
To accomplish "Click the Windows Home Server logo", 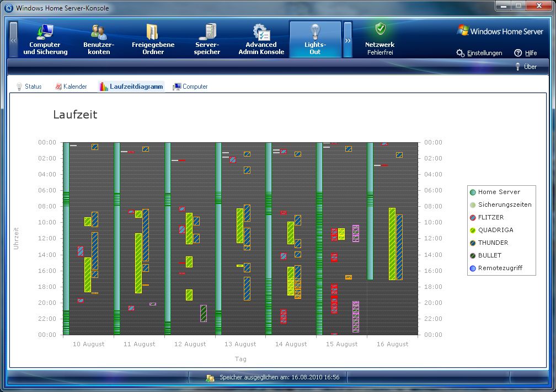I will coord(500,31).
